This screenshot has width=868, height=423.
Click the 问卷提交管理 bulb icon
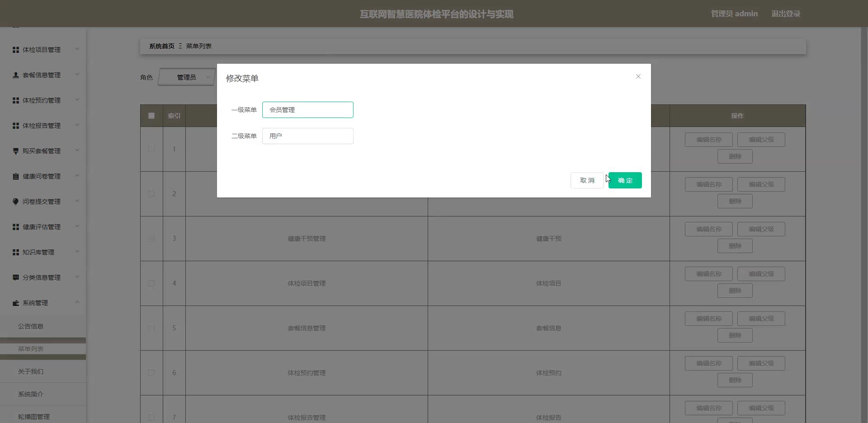click(16, 202)
